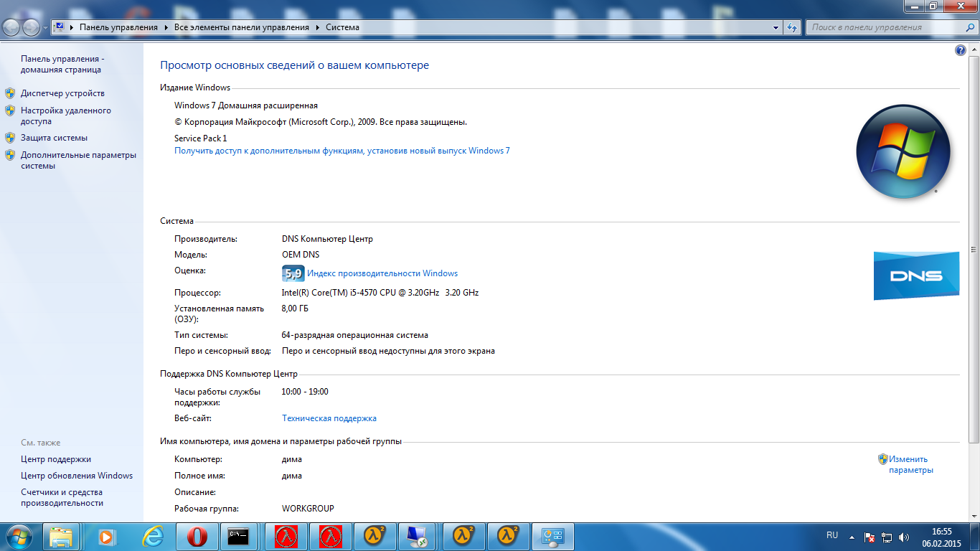Click shield icon next to 'Изменить параметры'
Screen dimensions: 980x551
click(883, 459)
